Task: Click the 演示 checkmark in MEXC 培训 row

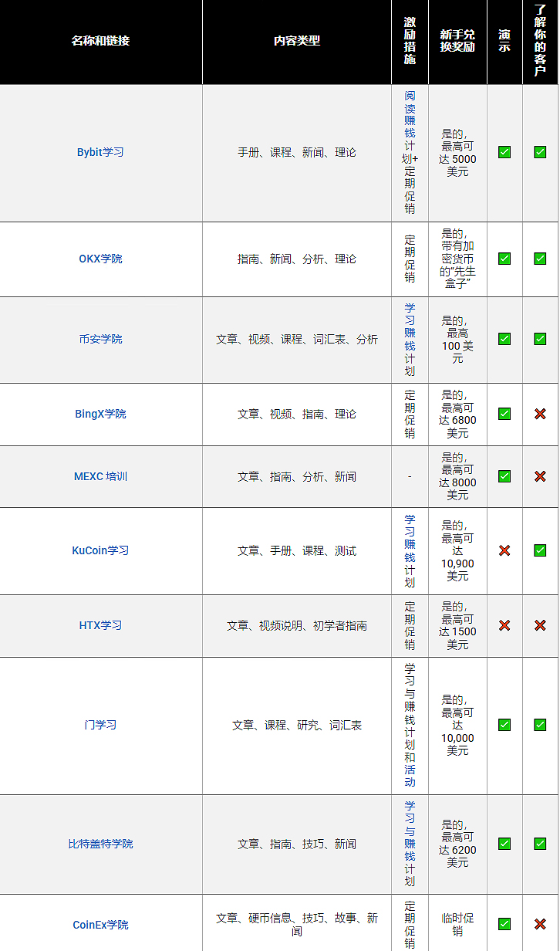Action: pos(504,476)
